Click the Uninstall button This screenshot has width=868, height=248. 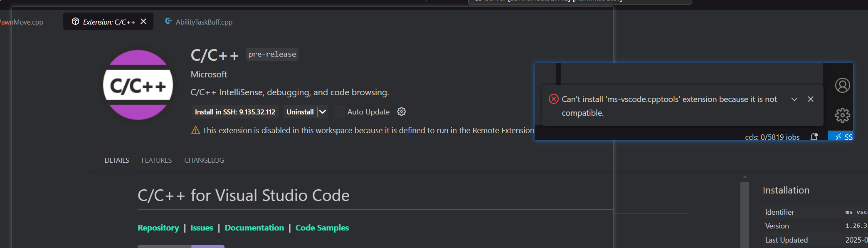pos(300,112)
